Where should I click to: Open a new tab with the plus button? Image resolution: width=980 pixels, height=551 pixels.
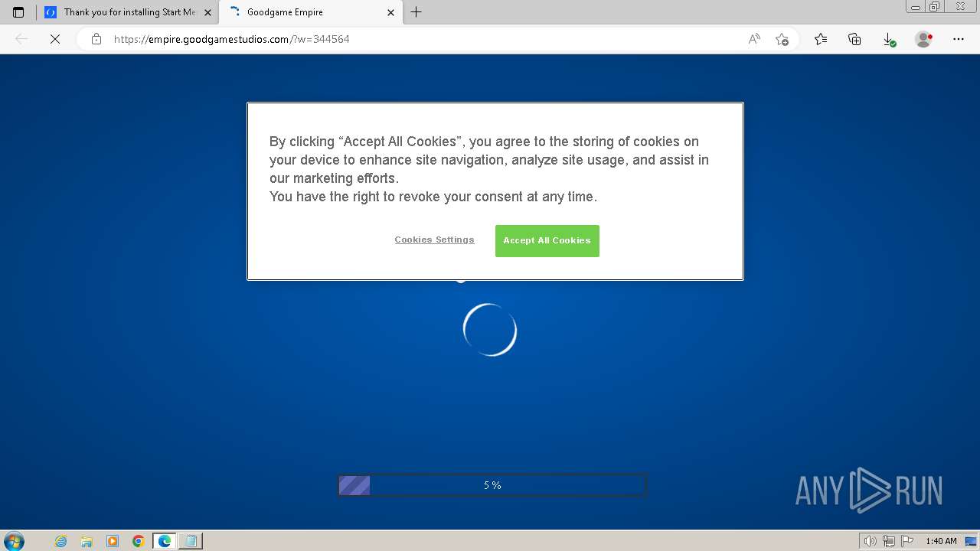click(416, 12)
